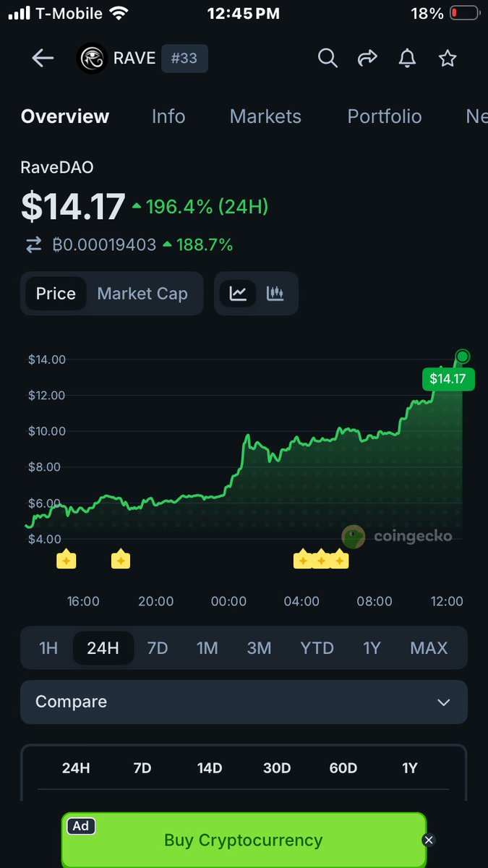Viewport: 488px width, 868px height.
Task: Open the search magnifier icon
Action: [328, 59]
